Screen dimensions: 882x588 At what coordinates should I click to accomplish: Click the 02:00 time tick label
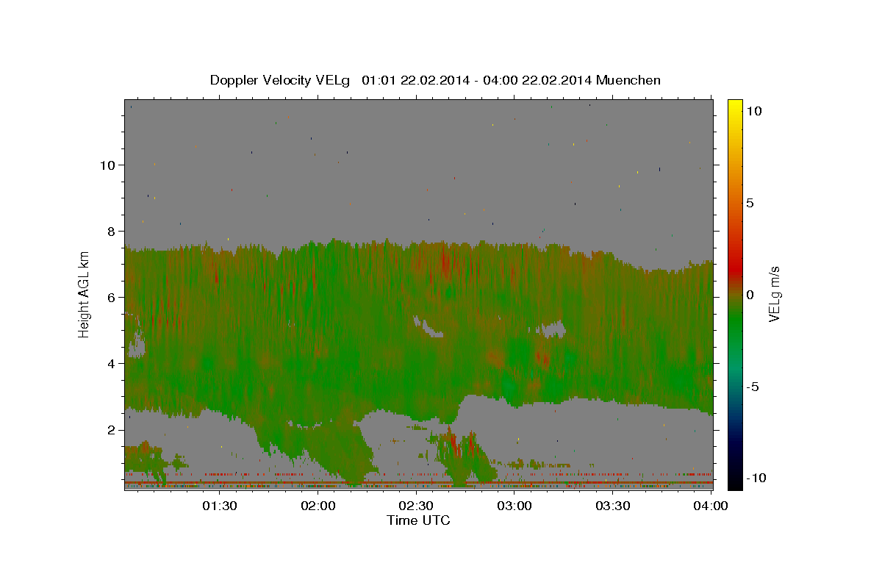(319, 506)
